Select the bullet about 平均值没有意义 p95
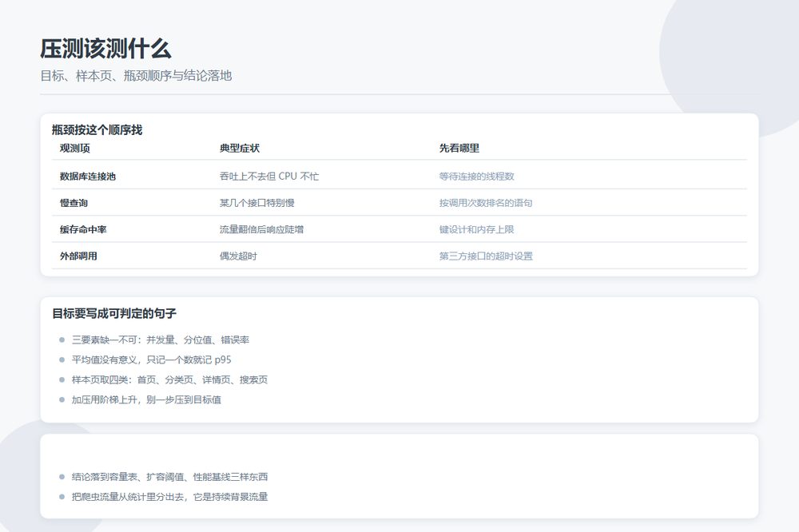This screenshot has width=799, height=532. pos(151,359)
